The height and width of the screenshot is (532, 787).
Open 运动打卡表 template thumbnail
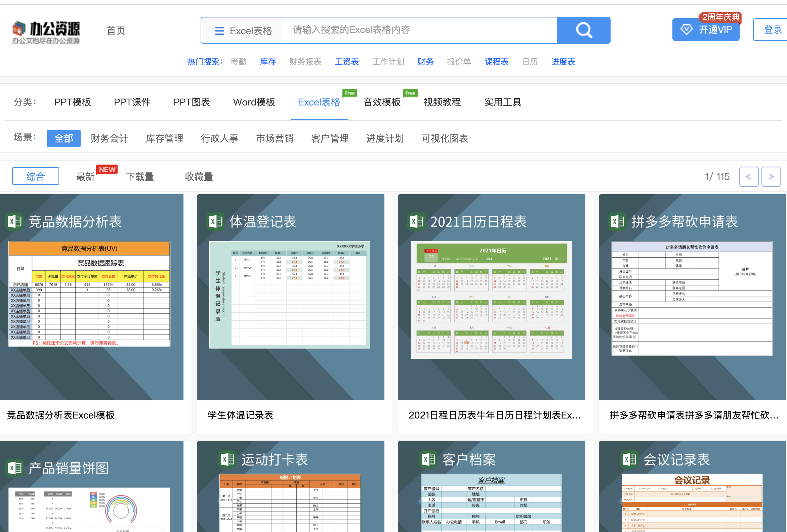(291, 486)
